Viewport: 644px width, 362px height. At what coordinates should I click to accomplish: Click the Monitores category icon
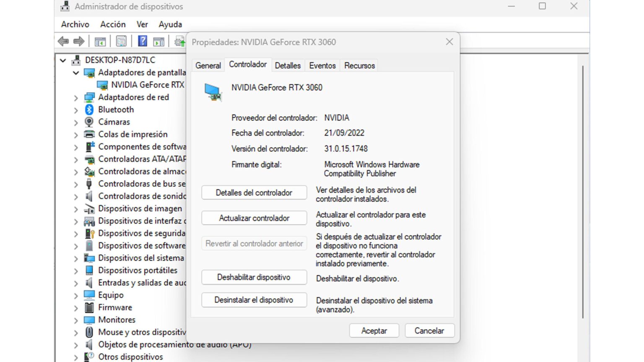pos(89,320)
